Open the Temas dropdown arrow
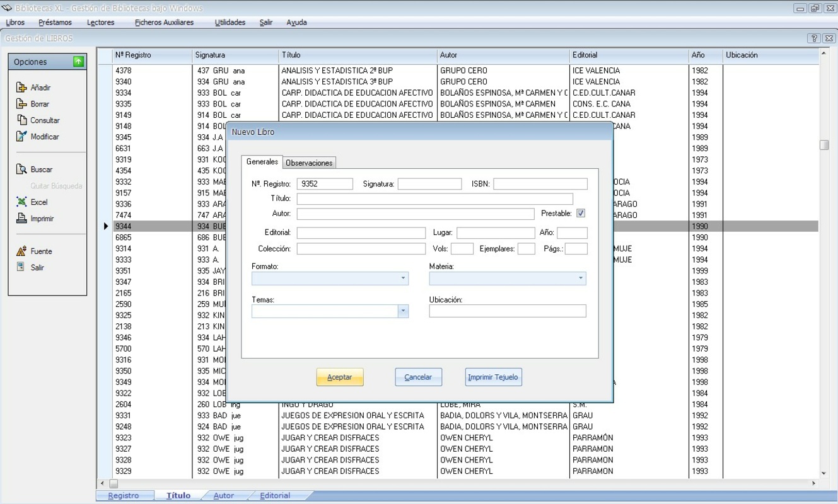The width and height of the screenshot is (838, 504). [404, 311]
